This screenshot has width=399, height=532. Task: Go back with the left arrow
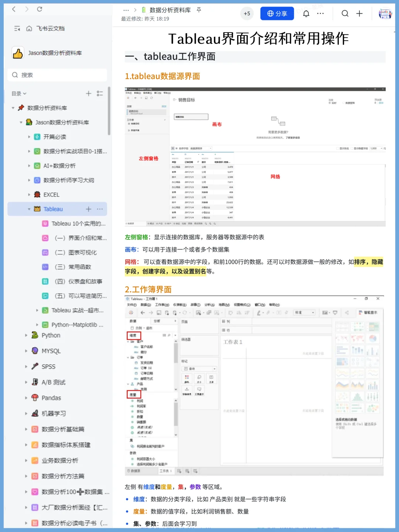14,9
